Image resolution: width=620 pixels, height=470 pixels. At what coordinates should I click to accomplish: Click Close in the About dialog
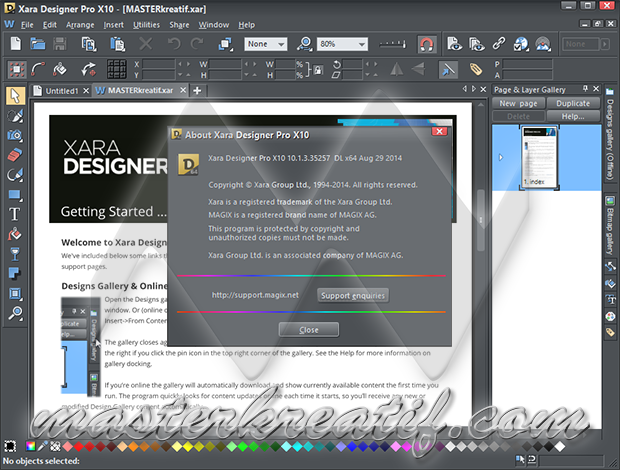[308, 330]
